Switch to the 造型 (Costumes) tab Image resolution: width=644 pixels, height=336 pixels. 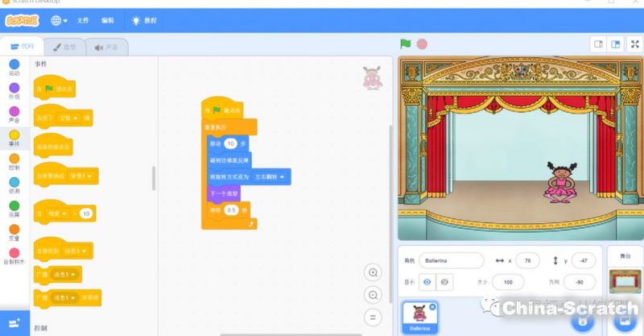click(x=64, y=47)
